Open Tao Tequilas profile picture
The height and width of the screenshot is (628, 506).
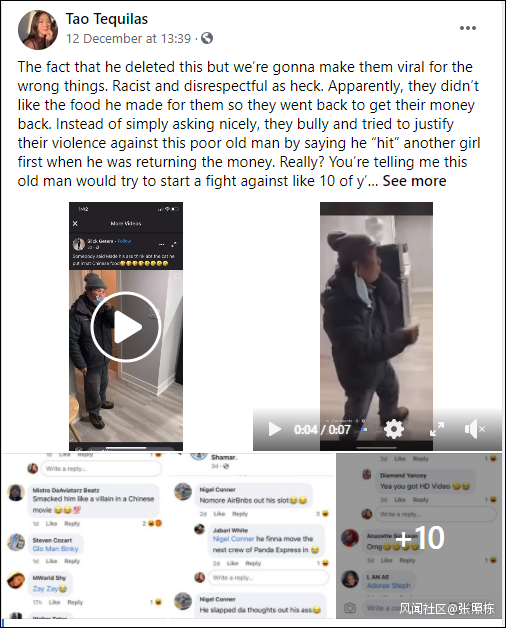38,30
